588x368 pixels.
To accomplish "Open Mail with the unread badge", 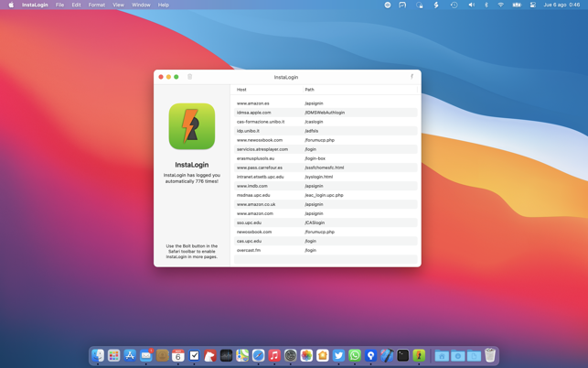I will click(x=146, y=355).
